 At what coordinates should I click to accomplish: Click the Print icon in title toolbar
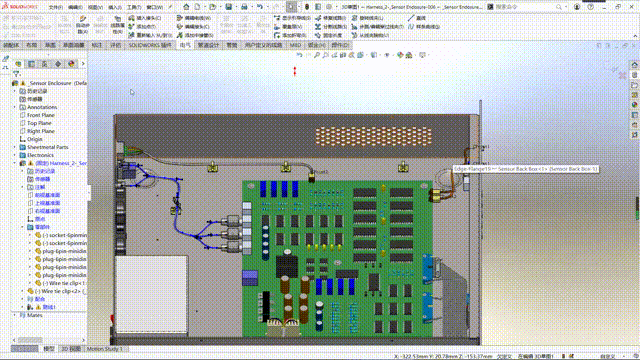[244, 7]
